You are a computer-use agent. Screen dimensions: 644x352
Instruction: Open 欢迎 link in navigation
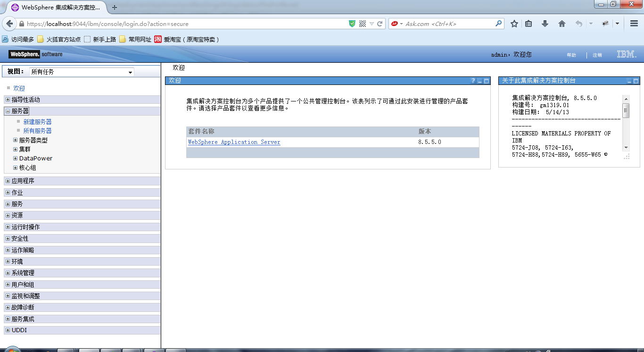[19, 88]
